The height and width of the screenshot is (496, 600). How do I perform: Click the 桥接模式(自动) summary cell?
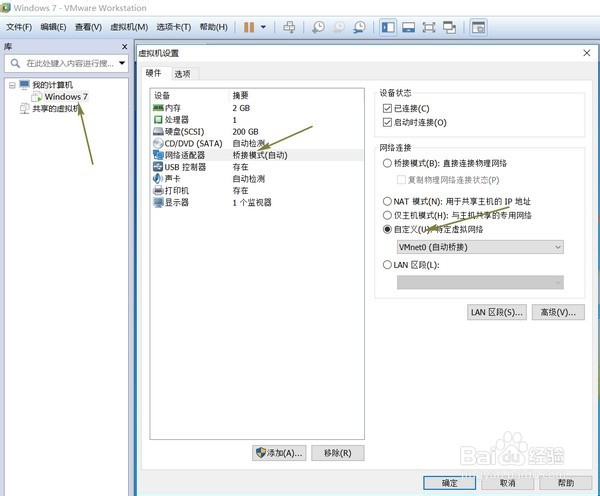coord(260,155)
